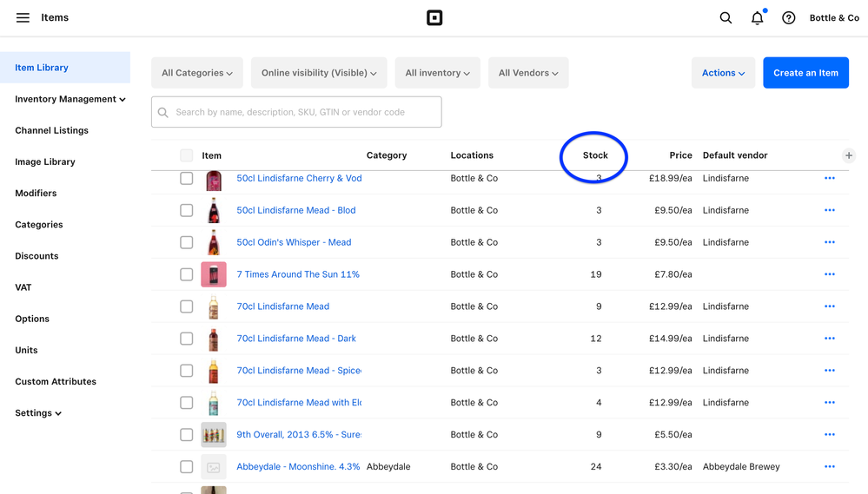The height and width of the screenshot is (494, 868).
Task: Click the Square logo icon
Action: click(434, 17)
